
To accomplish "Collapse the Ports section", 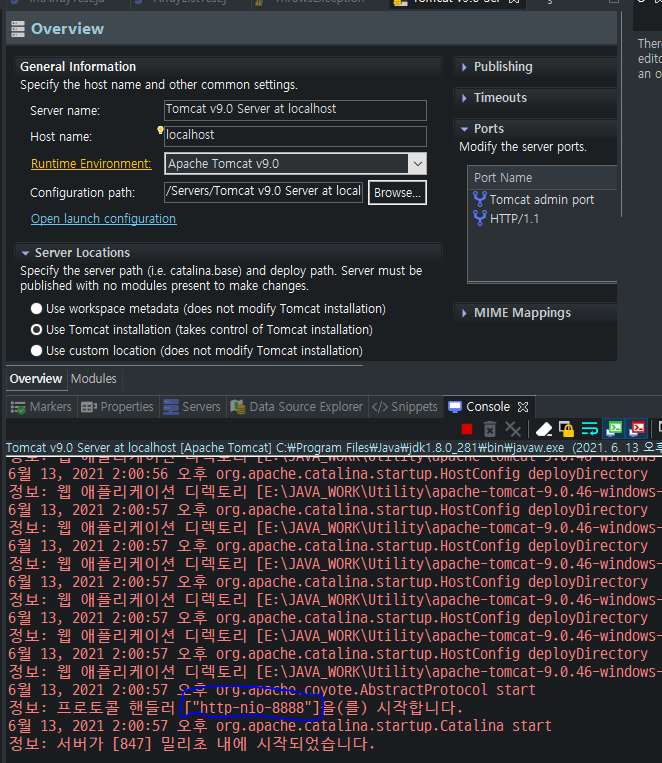I will point(464,129).
